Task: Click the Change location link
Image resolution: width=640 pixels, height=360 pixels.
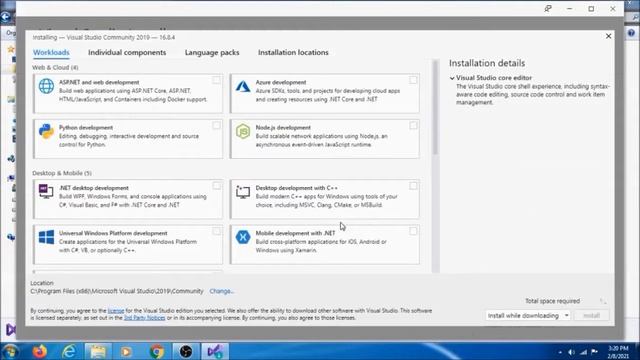Action: click(x=221, y=291)
